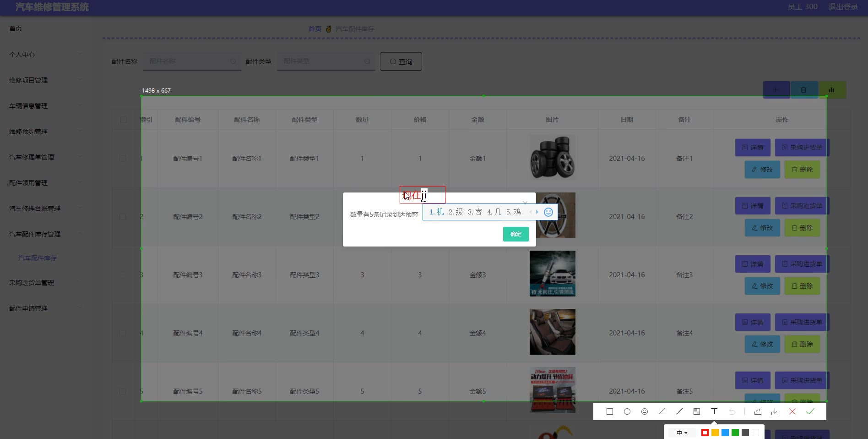Select the ellipse annotation tool
Screen dimensions: 868x439
627,412
